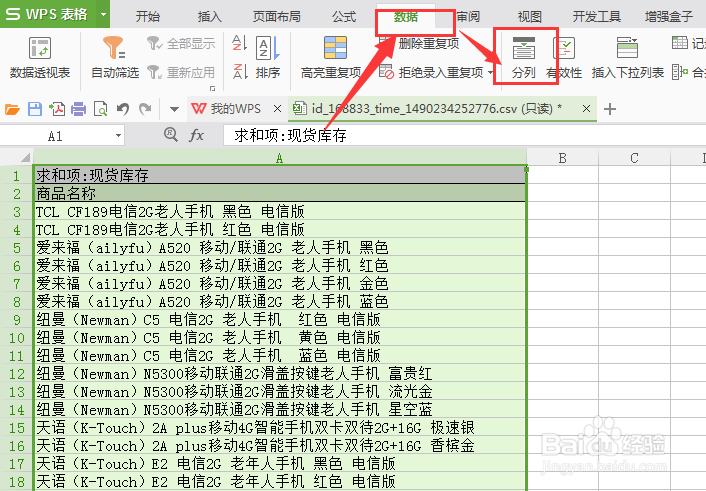This screenshot has width=706, height=491.
Task: Close the csv document tab
Action: pos(586,109)
